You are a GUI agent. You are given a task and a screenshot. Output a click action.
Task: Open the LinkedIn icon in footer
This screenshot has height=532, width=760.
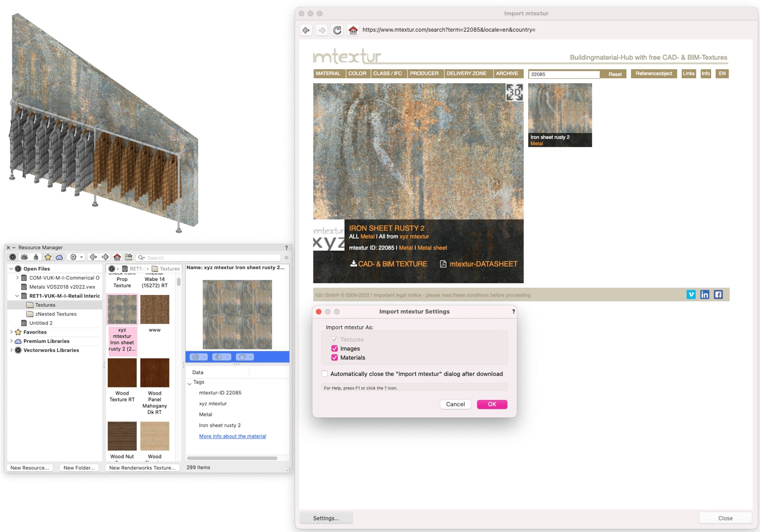pyautogui.click(x=705, y=294)
